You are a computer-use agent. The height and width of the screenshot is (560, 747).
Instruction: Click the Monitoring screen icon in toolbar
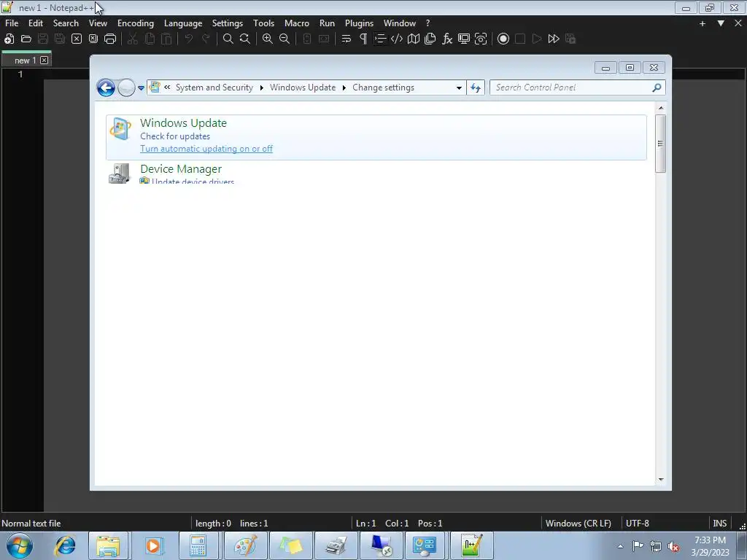463,39
